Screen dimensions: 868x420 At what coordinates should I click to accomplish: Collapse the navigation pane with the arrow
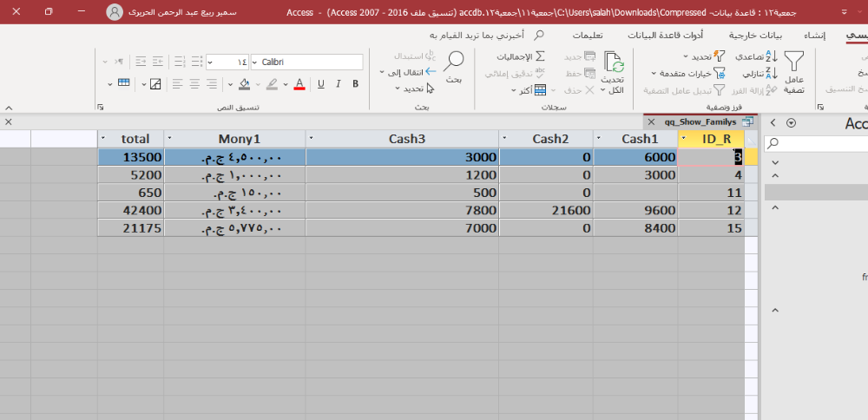point(773,123)
